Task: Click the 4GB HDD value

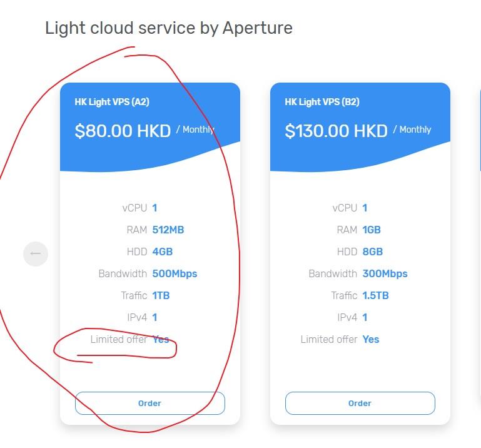Action: point(163,252)
